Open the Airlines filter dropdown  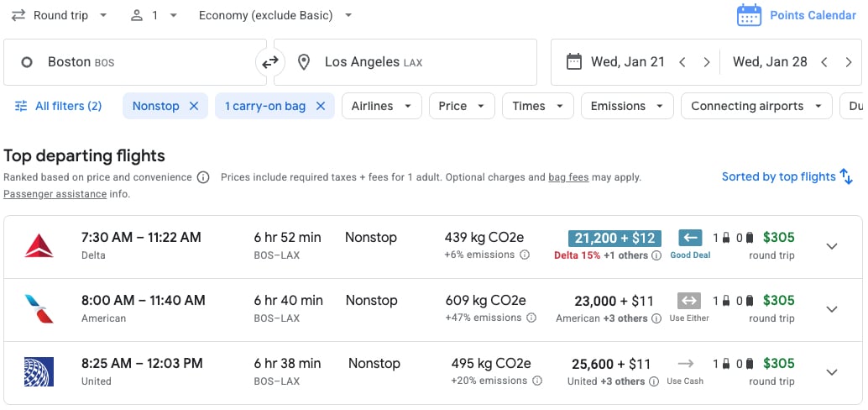[x=382, y=106]
